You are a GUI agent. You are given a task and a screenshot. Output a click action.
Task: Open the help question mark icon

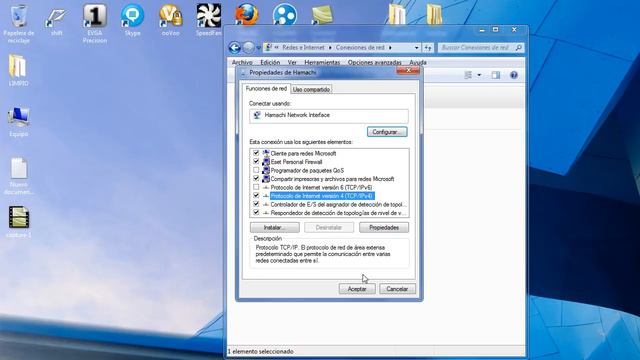point(514,75)
